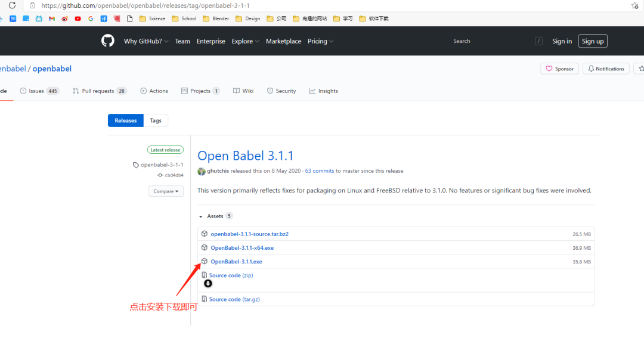Open the Open Babel 3.1.1 release title
The height and width of the screenshot is (341, 644).
(246, 156)
